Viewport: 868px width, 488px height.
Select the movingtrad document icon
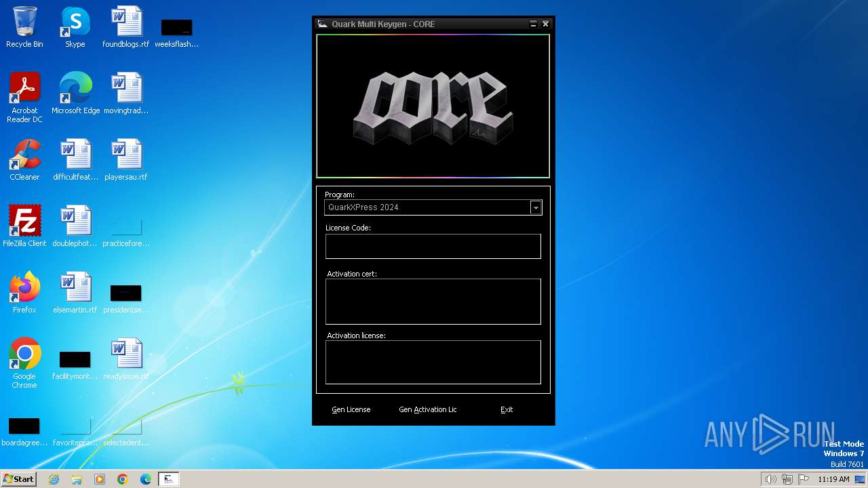126,94
